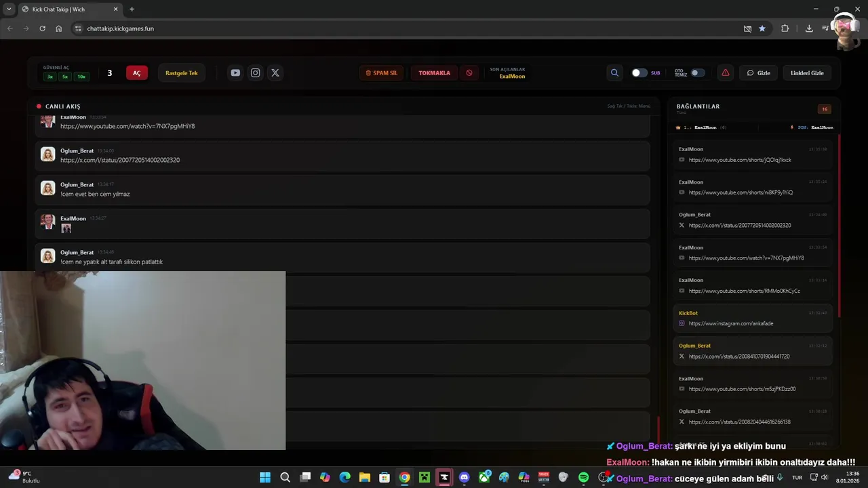Click ExalMoon name under SON AÇILANLAR
The image size is (868, 488).
512,77
